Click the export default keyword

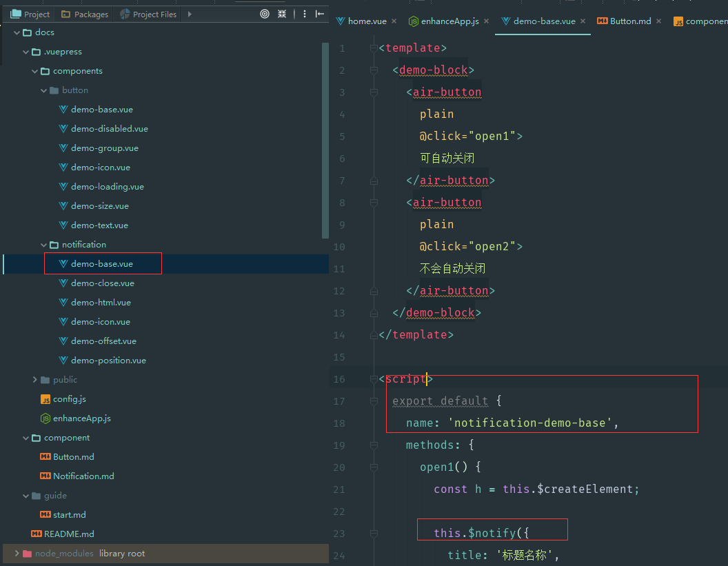pyautogui.click(x=440, y=401)
